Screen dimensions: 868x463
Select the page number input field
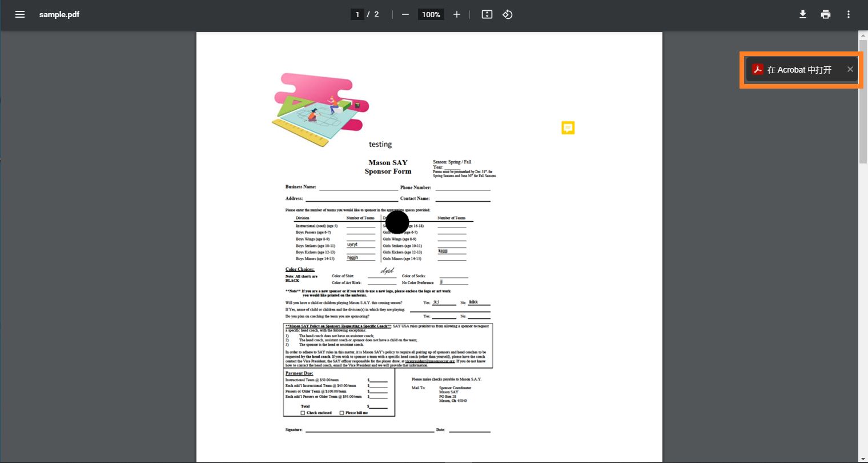point(357,14)
